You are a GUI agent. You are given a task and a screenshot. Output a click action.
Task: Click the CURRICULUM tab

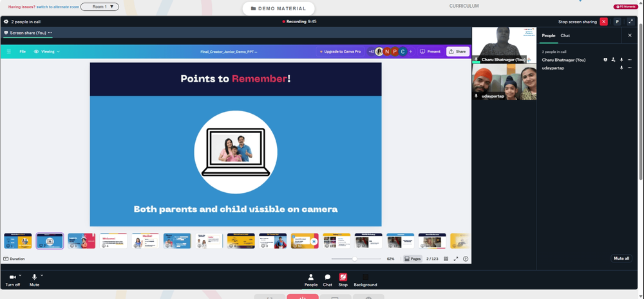click(464, 6)
